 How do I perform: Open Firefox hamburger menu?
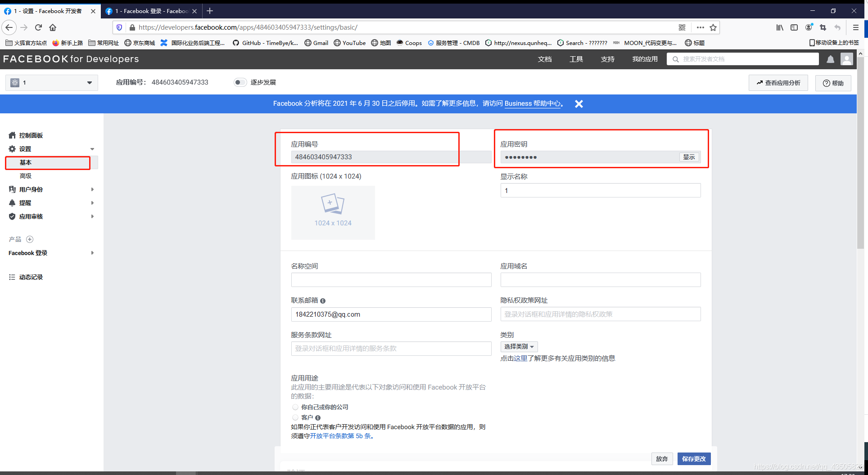point(856,27)
